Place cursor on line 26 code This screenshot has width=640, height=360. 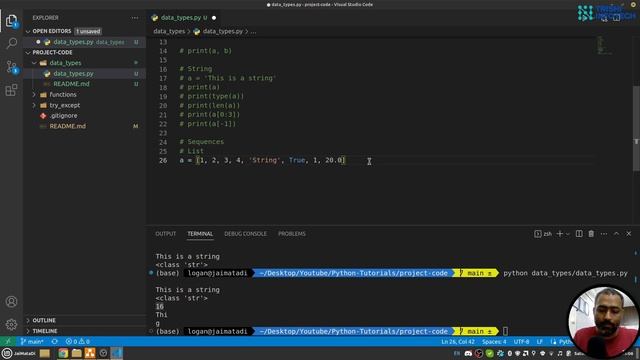(x=262, y=160)
